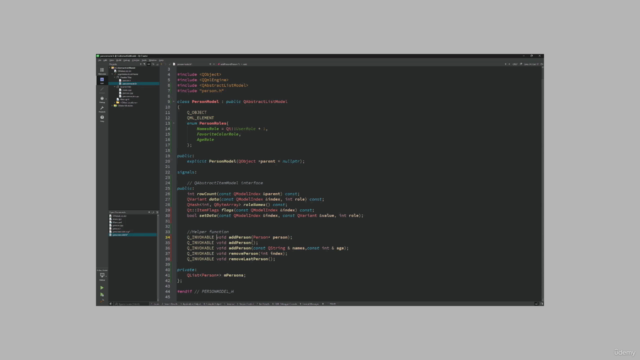Start debugging with the play-bug button
Image resolution: width=640 pixels, height=360 pixels.
tap(102, 294)
